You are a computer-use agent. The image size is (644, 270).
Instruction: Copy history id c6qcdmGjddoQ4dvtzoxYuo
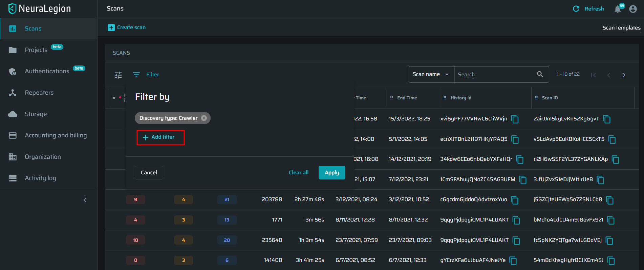[x=515, y=200]
